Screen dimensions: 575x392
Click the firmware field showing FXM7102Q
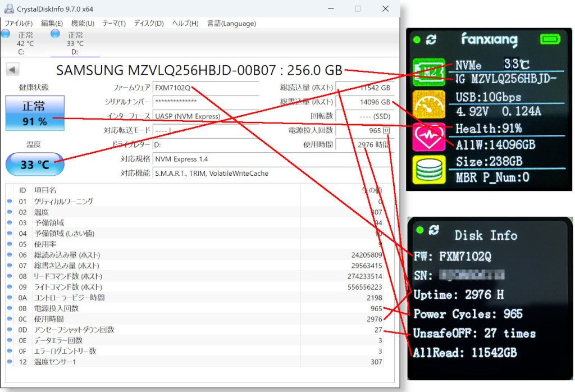click(x=206, y=88)
